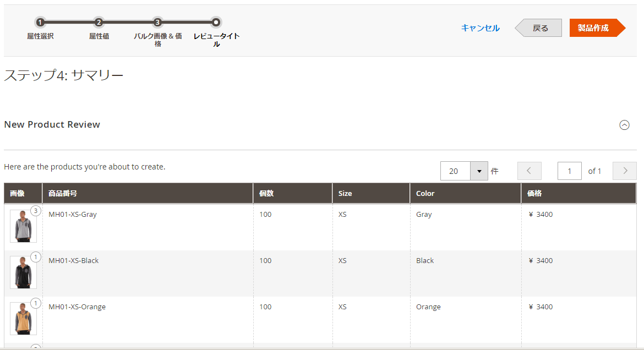The image size is (644, 350).
Task: Go to next page with right arrow
Action: tap(624, 171)
